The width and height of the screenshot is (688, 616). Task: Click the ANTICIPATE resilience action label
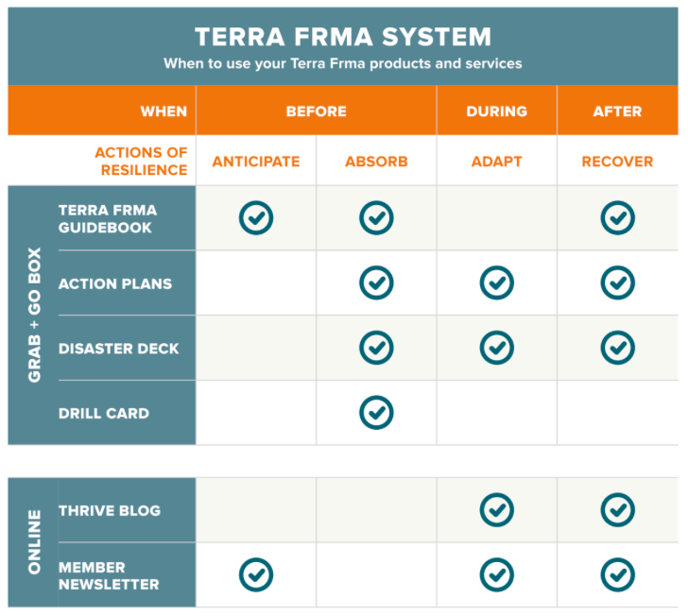click(x=256, y=162)
